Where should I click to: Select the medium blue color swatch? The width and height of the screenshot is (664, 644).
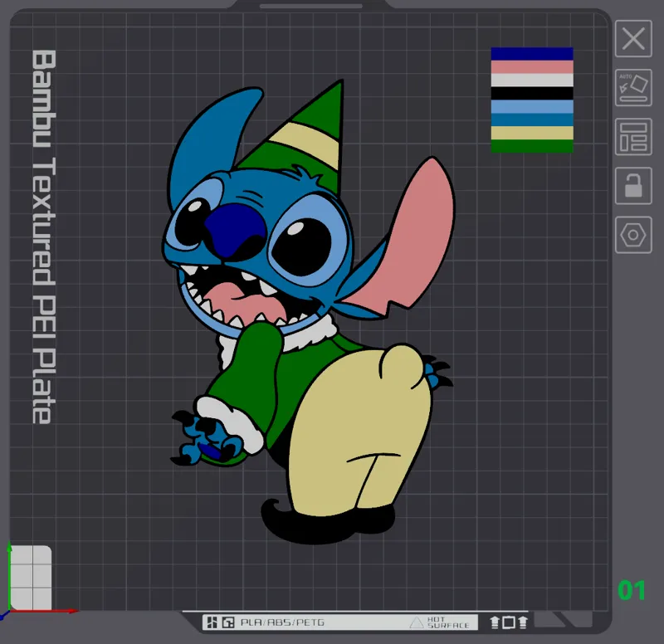tap(532, 120)
